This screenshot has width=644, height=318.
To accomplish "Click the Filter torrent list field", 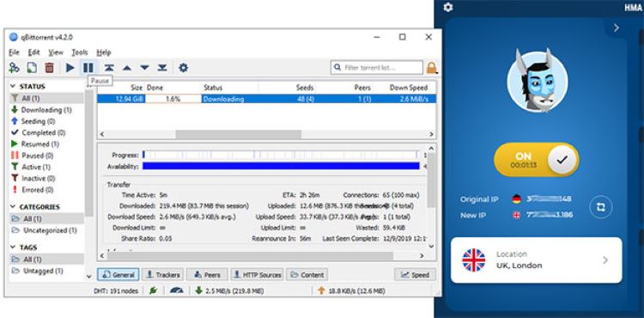I will point(377,67).
